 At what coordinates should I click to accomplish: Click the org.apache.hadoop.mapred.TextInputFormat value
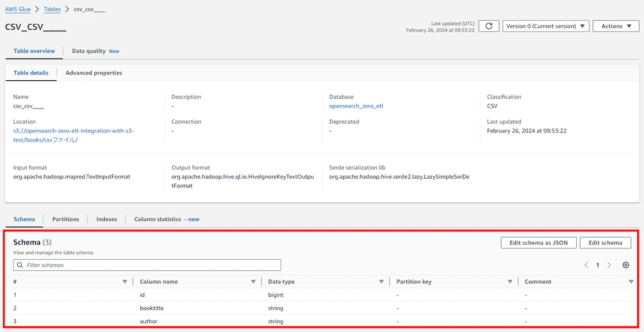[72, 177]
